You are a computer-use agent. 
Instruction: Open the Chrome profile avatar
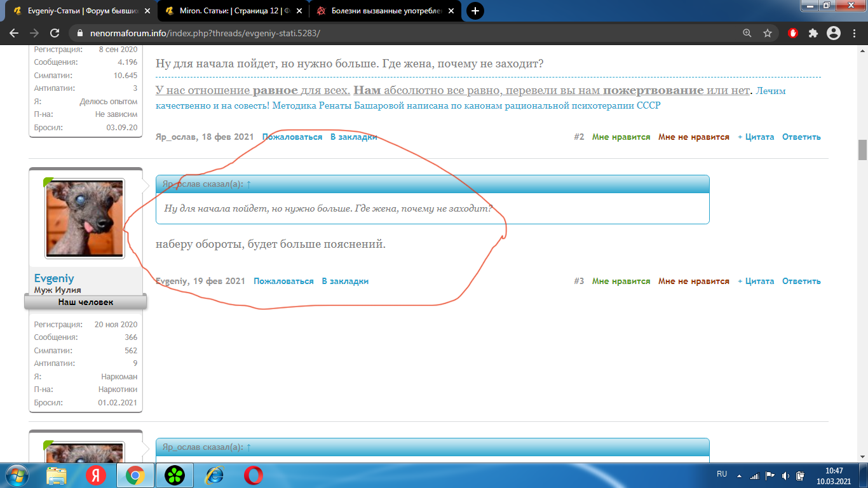pos(833,33)
